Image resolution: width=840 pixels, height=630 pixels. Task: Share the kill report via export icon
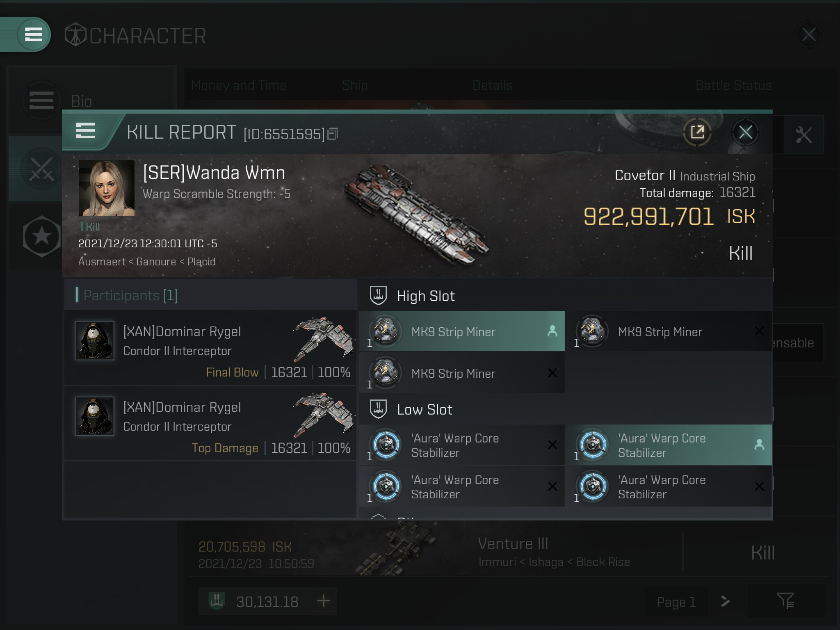(x=697, y=132)
